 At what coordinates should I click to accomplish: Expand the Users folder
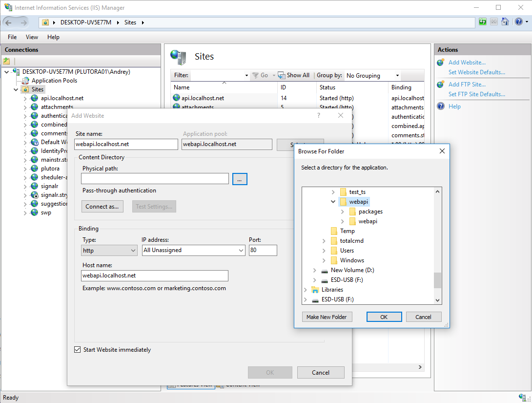click(324, 251)
